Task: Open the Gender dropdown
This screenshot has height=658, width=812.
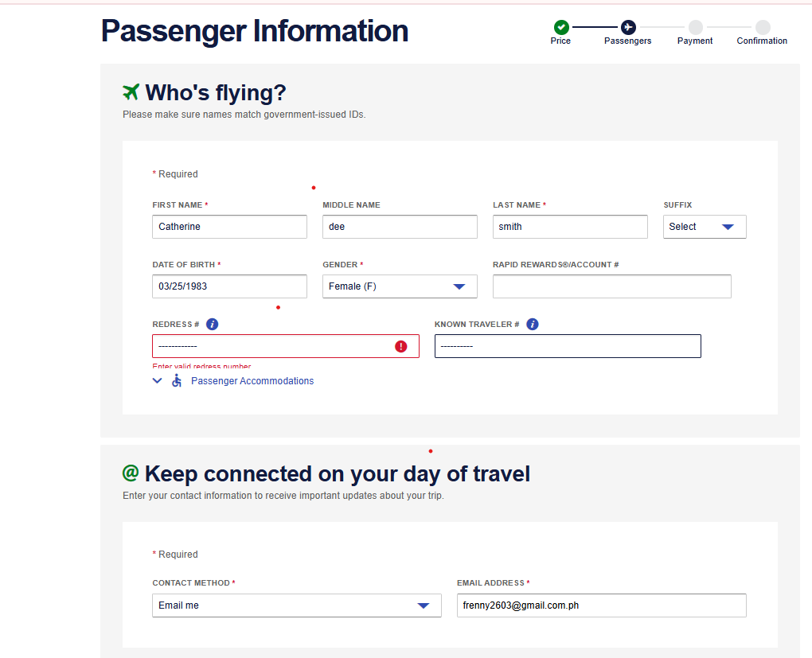Action: point(400,286)
